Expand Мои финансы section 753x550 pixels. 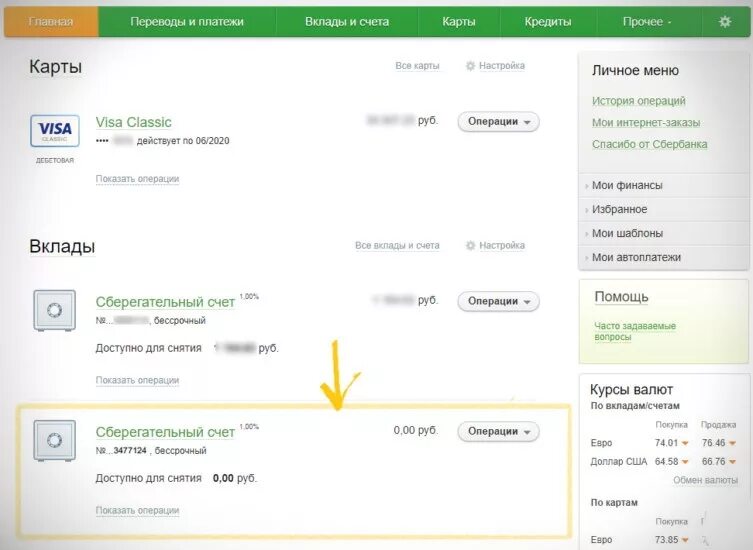[x=627, y=185]
